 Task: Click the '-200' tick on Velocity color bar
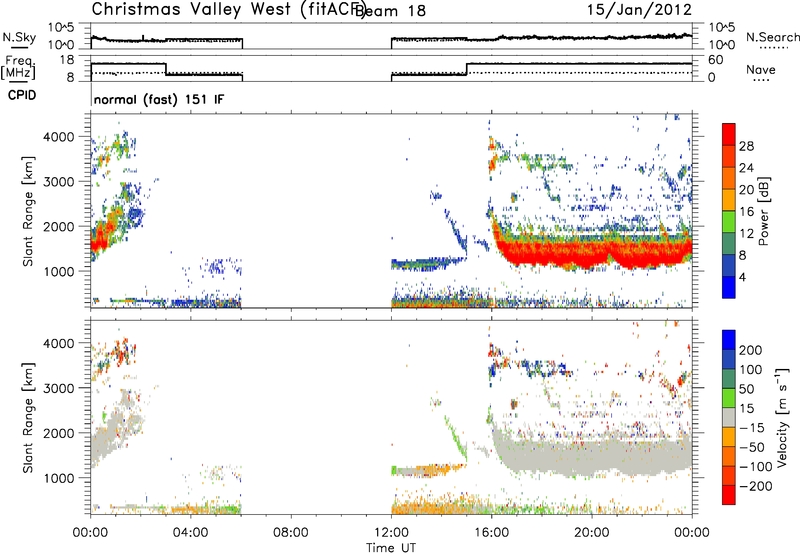point(755,486)
